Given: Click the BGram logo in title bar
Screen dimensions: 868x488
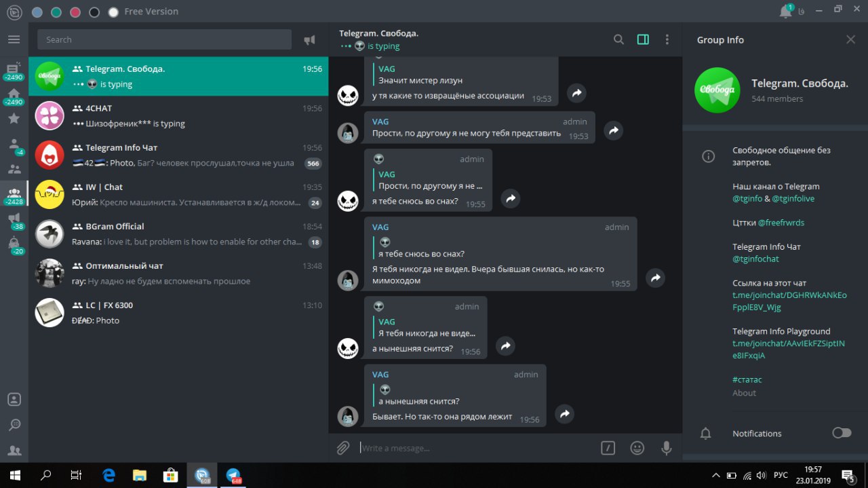Looking at the screenshot, I should (x=14, y=12).
